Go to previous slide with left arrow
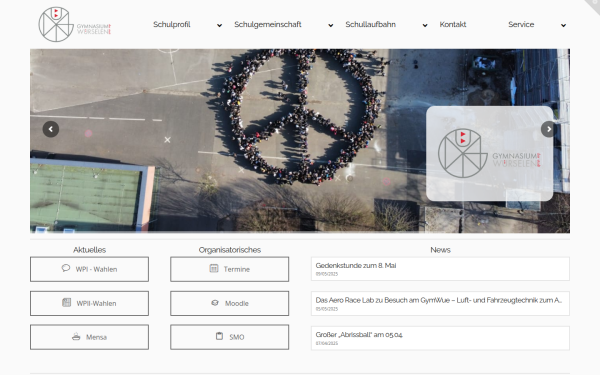Screen dimensions: 600x375 click(51, 129)
